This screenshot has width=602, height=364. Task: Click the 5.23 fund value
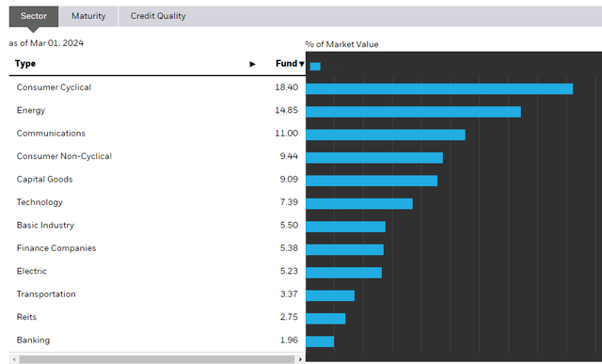(x=289, y=271)
